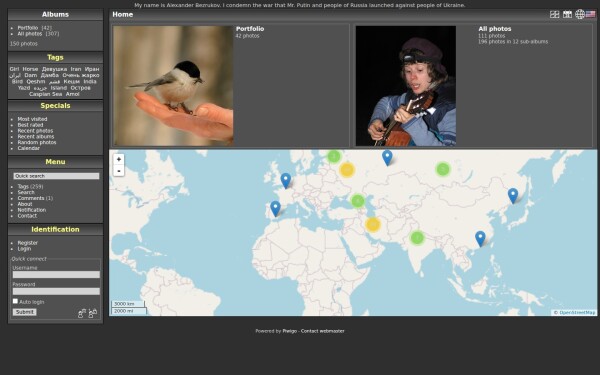This screenshot has width=600, height=375.
Task: Open Most visited specials link
Action: (32, 119)
